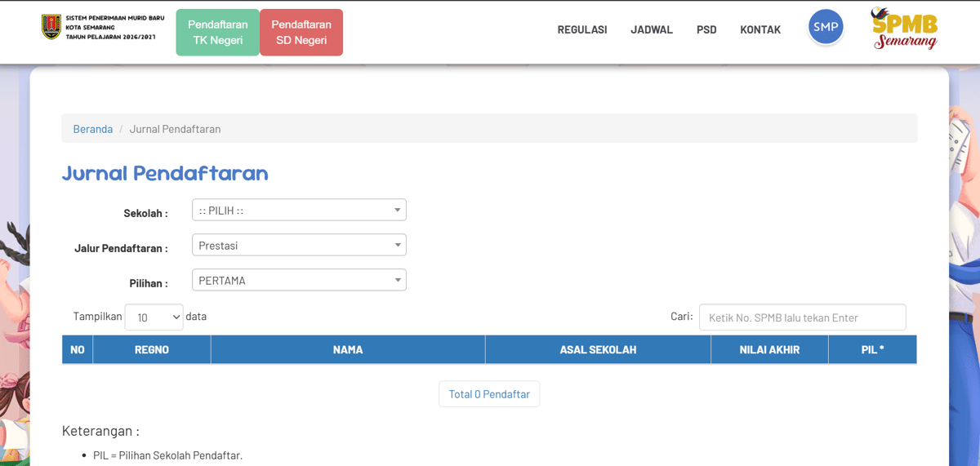
Task: Sort by NAMA column header
Action: 348,349
